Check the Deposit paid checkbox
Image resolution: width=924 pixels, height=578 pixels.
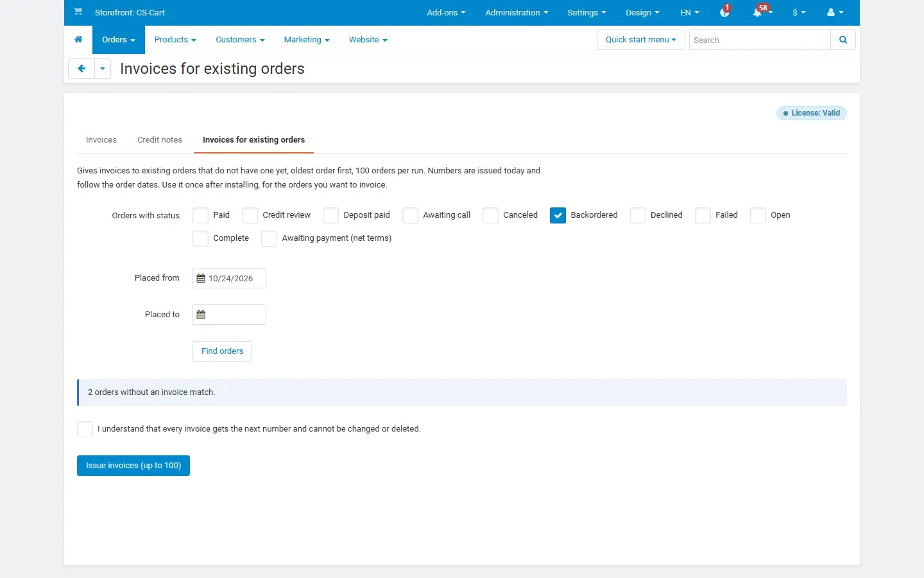point(331,215)
